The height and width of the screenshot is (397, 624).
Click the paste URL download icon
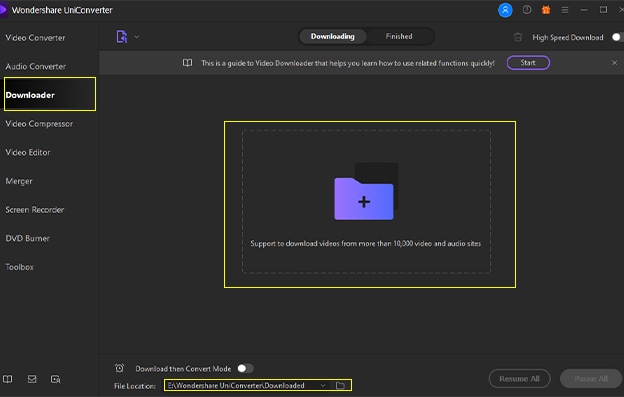pyautogui.click(x=122, y=37)
